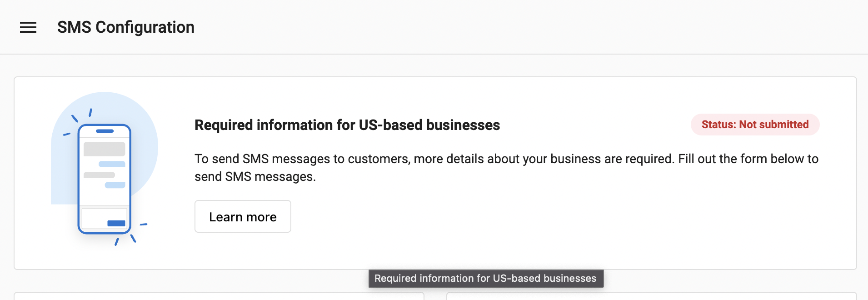Click the partially visible card at bottom right
Screen dimensions: 868x300
652,296
